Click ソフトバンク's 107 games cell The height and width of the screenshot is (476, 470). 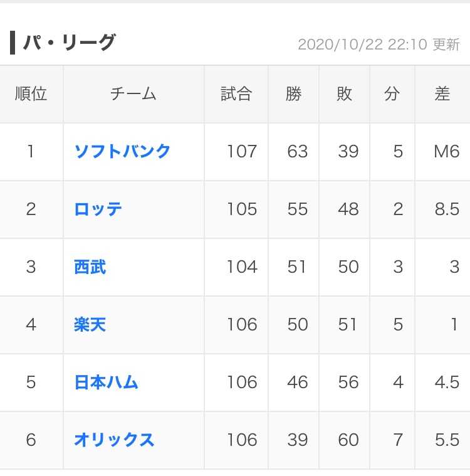pos(242,152)
